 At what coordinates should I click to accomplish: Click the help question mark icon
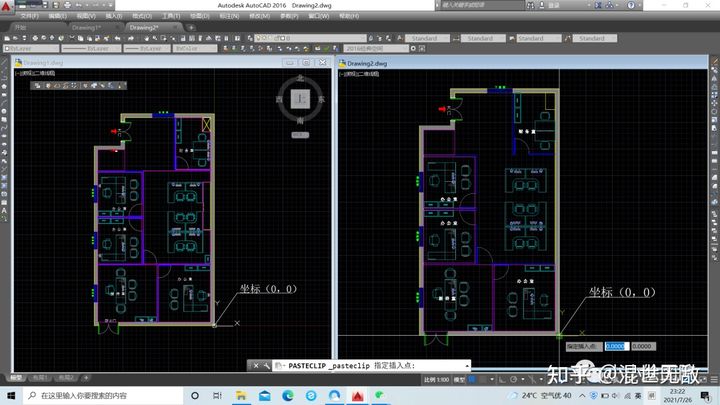tap(631, 5)
